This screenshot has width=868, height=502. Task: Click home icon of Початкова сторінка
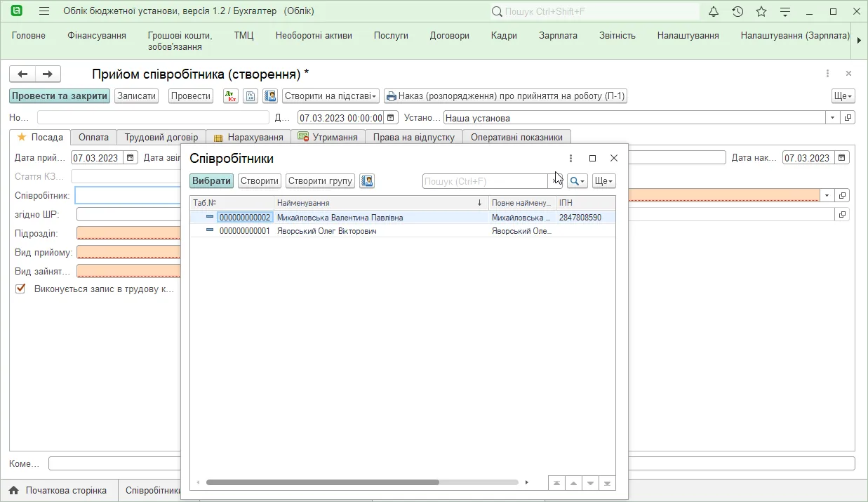[x=13, y=490]
